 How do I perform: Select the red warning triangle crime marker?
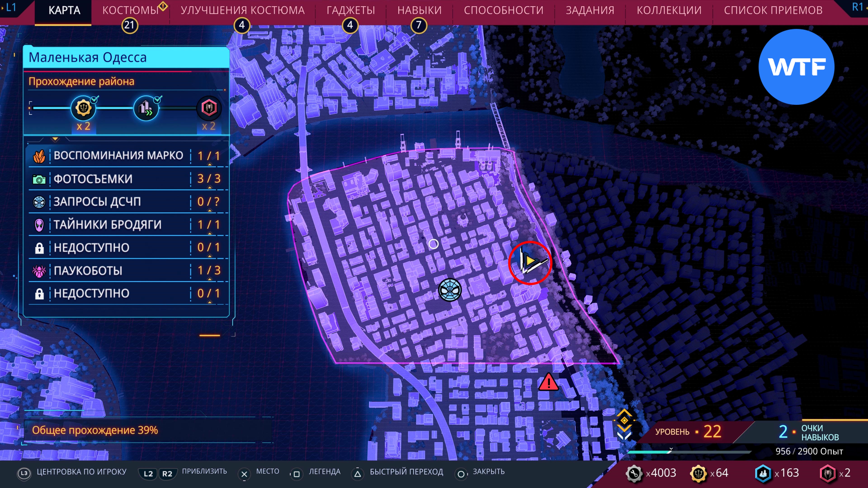(x=548, y=382)
